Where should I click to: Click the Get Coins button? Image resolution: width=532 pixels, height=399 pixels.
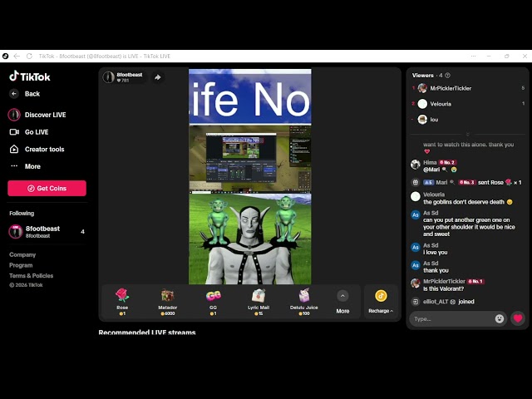point(47,188)
